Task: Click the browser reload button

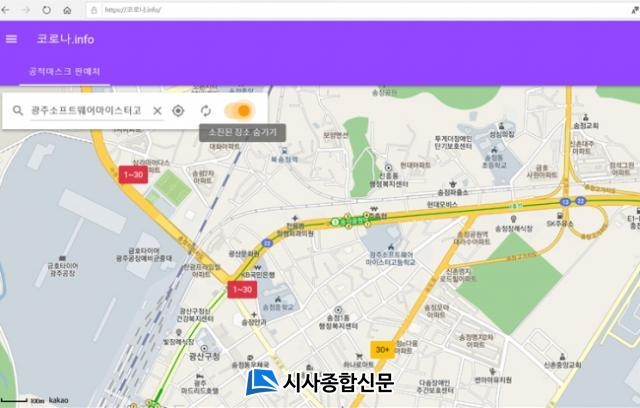Action: tap(46, 9)
